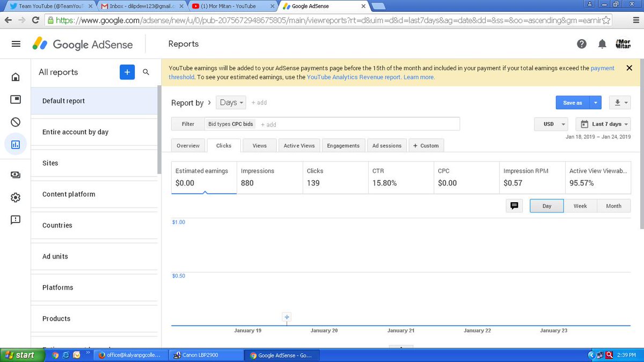Open Last 7 days date range dropdown
The image size is (644, 362).
pyautogui.click(x=603, y=124)
